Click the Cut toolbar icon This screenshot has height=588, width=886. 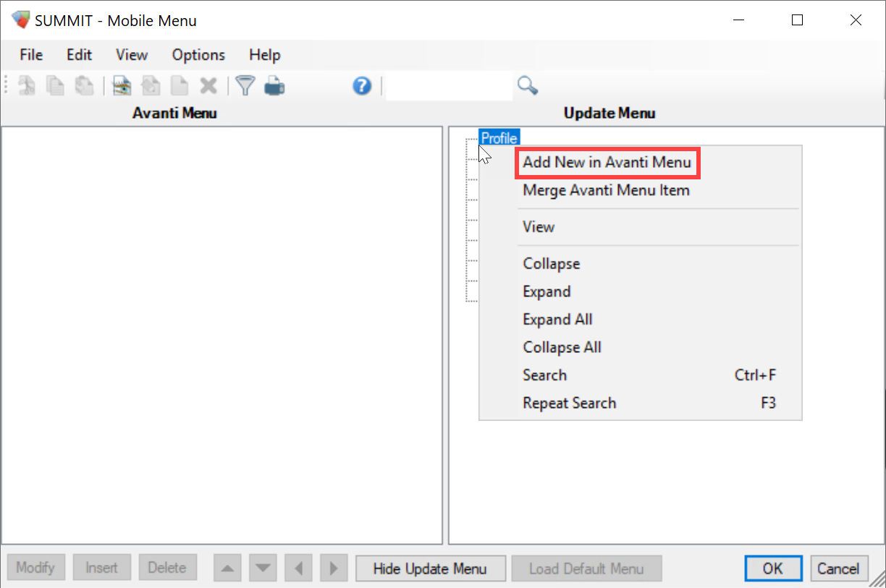[x=27, y=86]
